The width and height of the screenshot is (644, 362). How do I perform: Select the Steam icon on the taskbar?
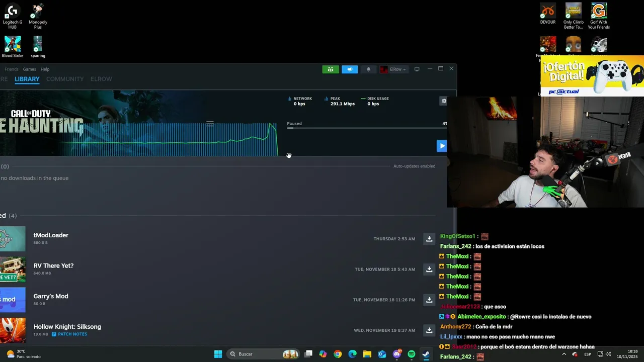(426, 354)
